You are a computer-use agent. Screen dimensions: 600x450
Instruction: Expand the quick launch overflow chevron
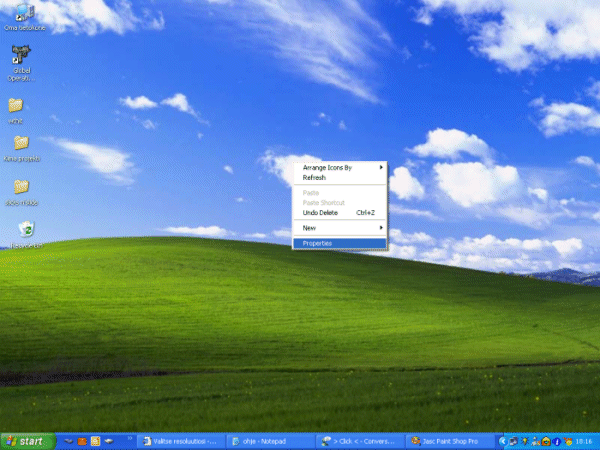130,439
